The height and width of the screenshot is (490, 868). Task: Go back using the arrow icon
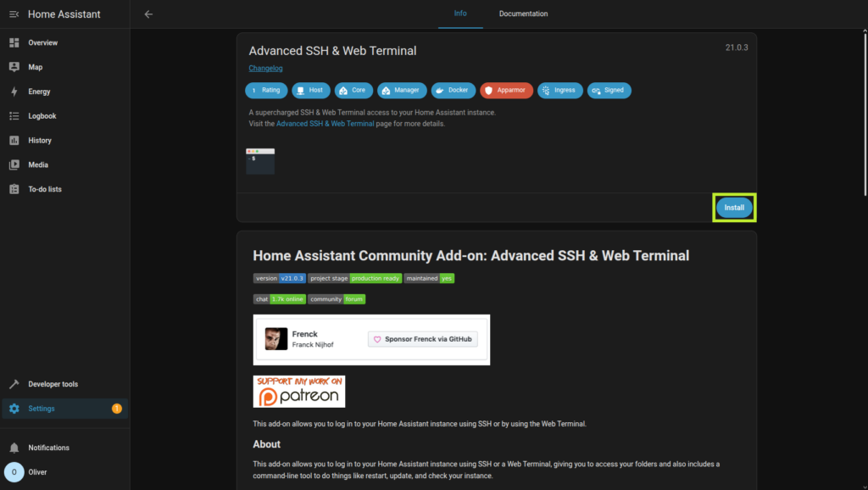pyautogui.click(x=148, y=14)
